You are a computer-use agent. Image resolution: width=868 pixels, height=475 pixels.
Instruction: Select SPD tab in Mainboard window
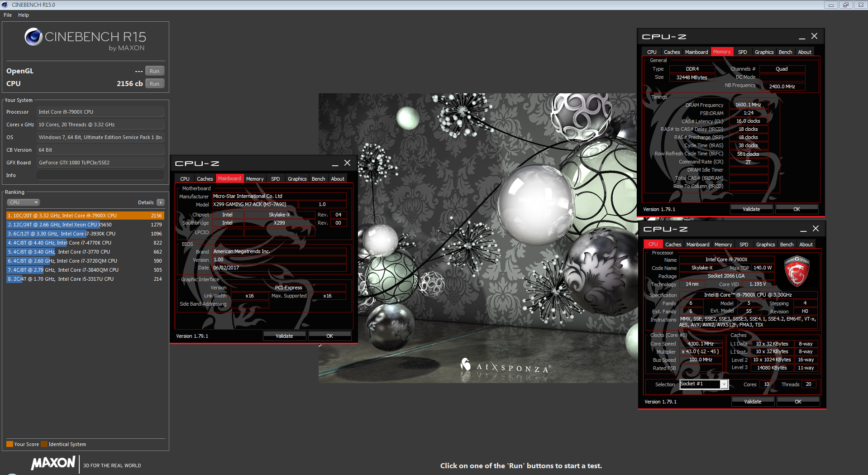tap(276, 179)
